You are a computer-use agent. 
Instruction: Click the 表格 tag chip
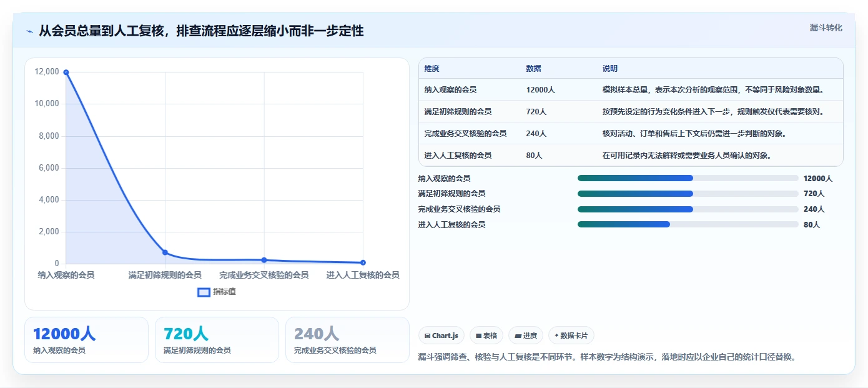coord(486,336)
